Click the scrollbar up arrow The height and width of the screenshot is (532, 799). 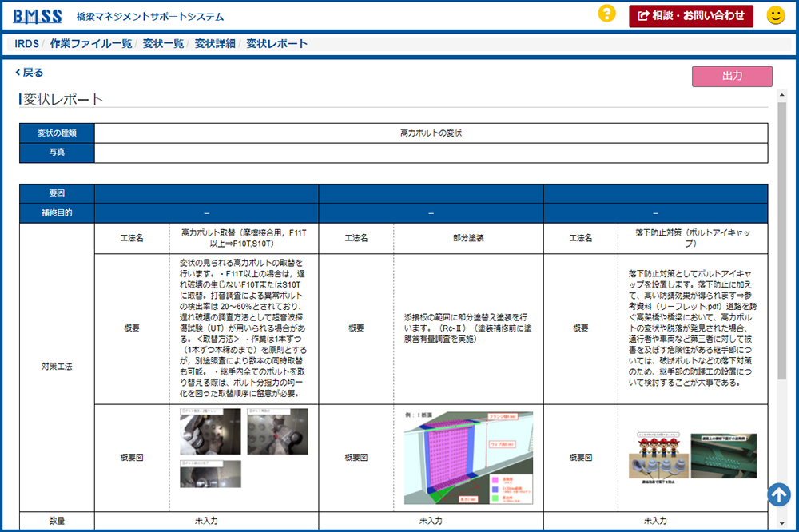pos(781,95)
